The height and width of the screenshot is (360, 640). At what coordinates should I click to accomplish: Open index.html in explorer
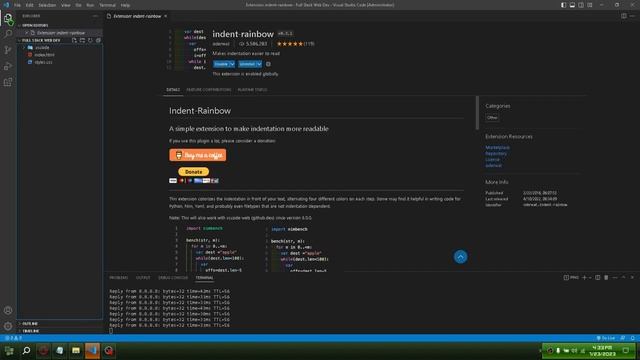click(44, 55)
